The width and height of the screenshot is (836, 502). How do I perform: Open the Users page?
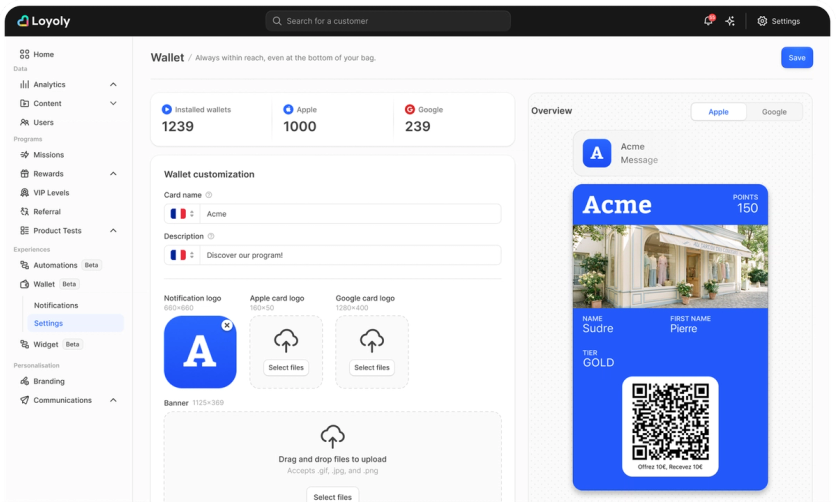coord(37,123)
